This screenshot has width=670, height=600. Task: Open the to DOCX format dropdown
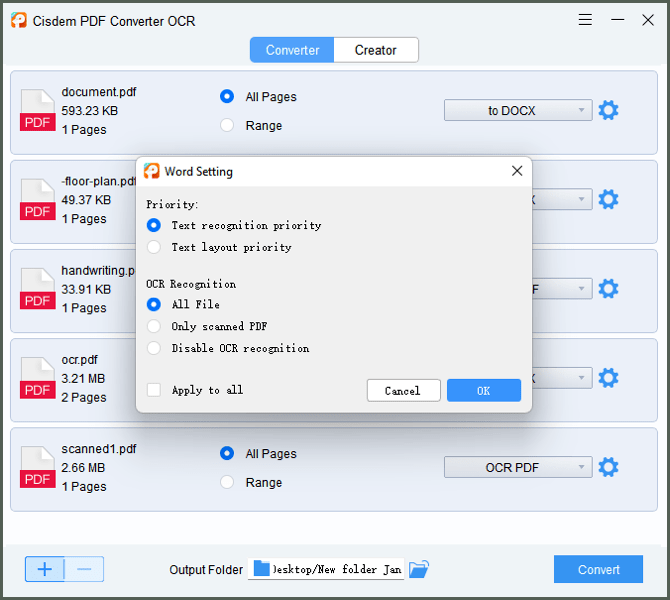pos(518,110)
